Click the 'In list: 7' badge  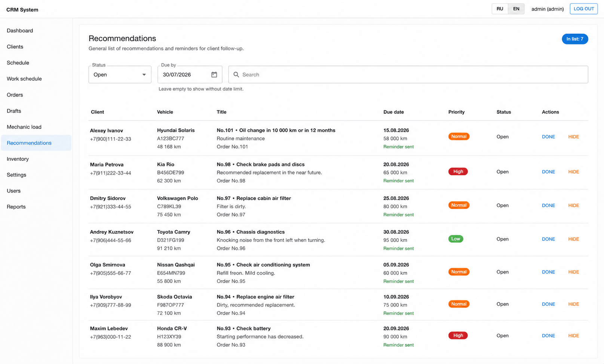[x=575, y=39]
